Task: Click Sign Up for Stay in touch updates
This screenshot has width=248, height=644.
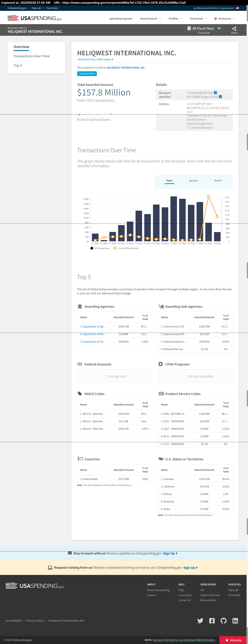Action: [x=170, y=553]
